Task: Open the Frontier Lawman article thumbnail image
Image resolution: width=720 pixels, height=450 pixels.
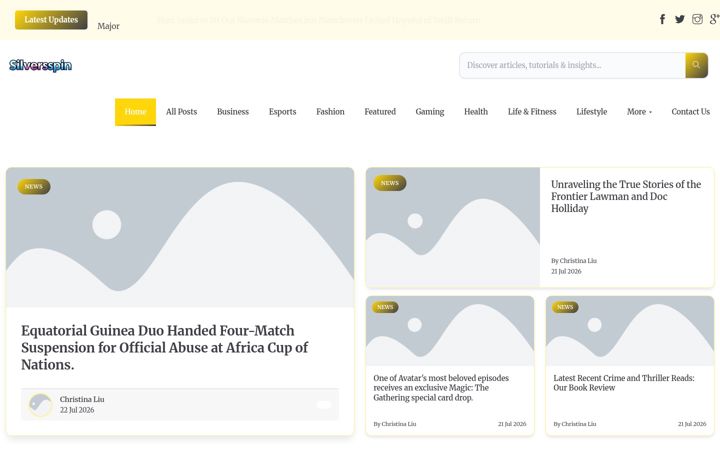Action: coord(453,227)
